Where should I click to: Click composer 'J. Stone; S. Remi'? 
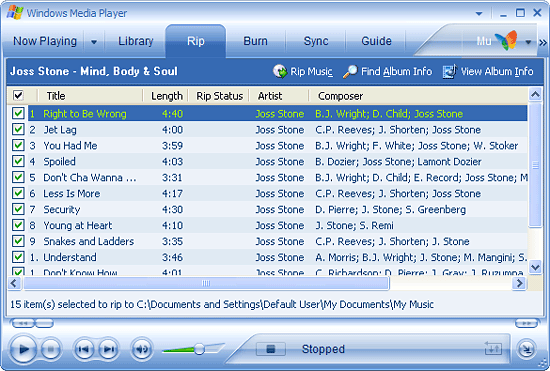point(354,225)
